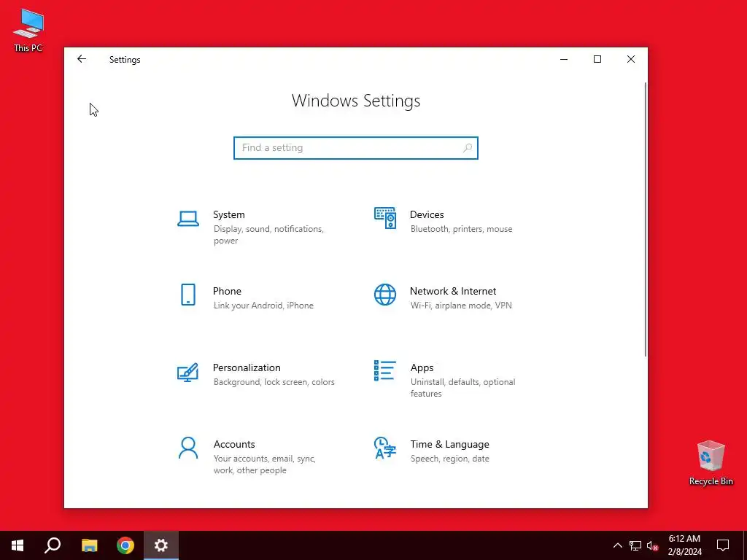The height and width of the screenshot is (560, 747).
Task: Click 'Speech, region, date' description
Action: pos(449,459)
